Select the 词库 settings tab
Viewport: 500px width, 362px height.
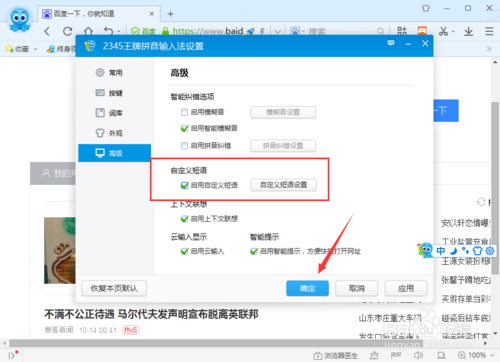[114, 113]
